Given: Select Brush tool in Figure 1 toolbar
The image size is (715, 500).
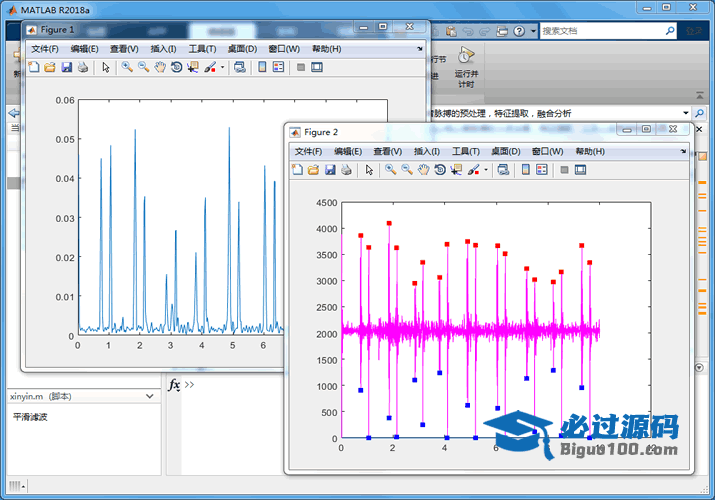Looking at the screenshot, I should (x=210, y=67).
